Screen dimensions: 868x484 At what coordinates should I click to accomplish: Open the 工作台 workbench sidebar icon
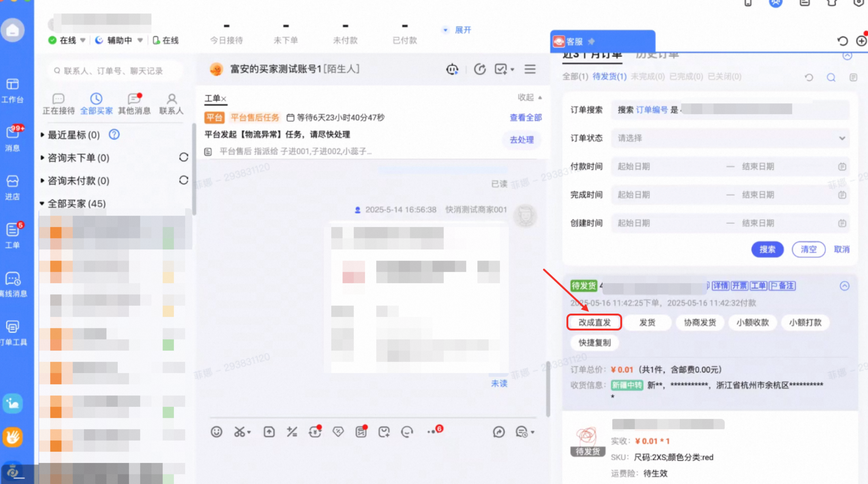tap(12, 90)
